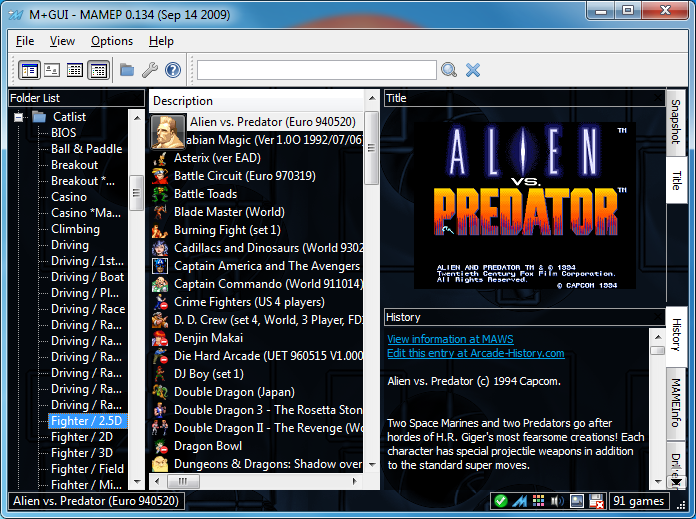Click right arrow on game list horizontal scrollbar
696x519 pixels.
pos(355,481)
